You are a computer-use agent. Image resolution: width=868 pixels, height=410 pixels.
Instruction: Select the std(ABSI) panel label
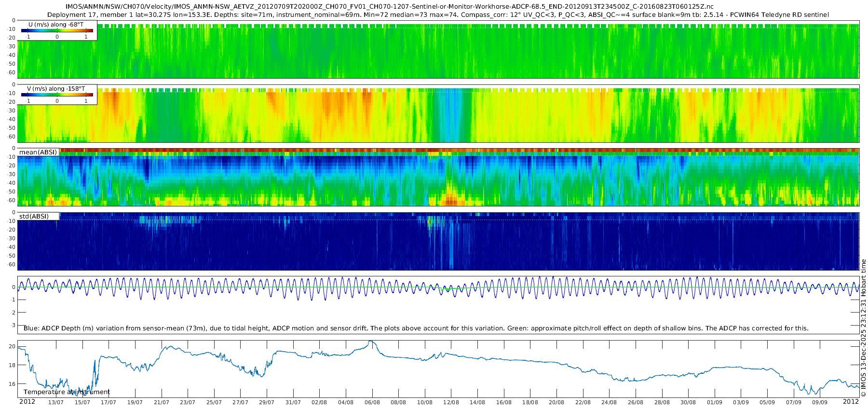coord(34,216)
